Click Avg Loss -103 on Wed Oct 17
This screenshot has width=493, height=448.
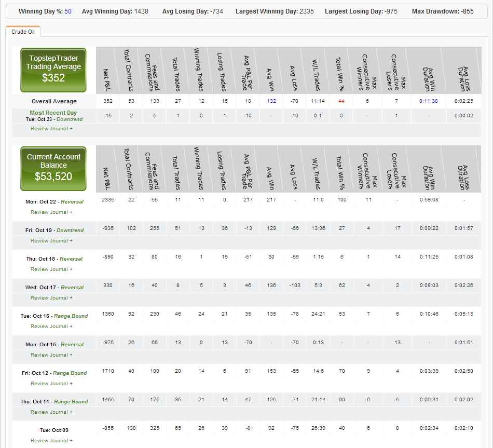(x=295, y=286)
